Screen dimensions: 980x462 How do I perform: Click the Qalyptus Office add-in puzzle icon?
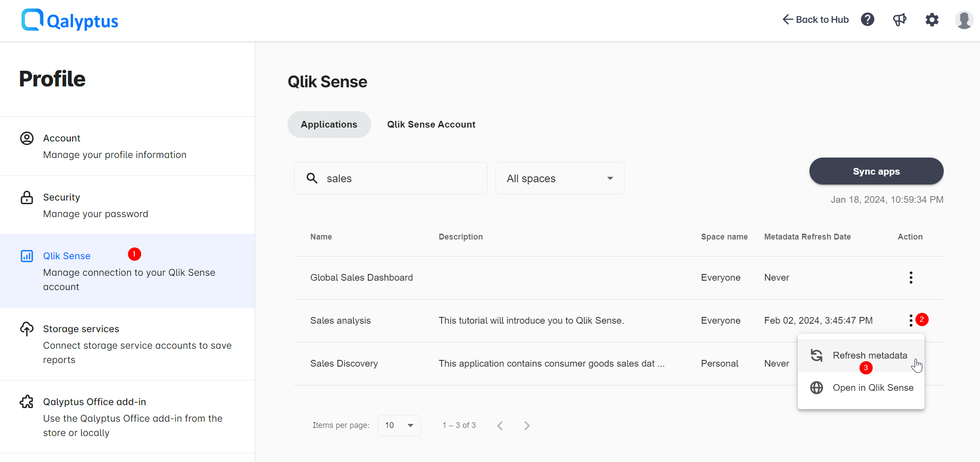click(26, 402)
